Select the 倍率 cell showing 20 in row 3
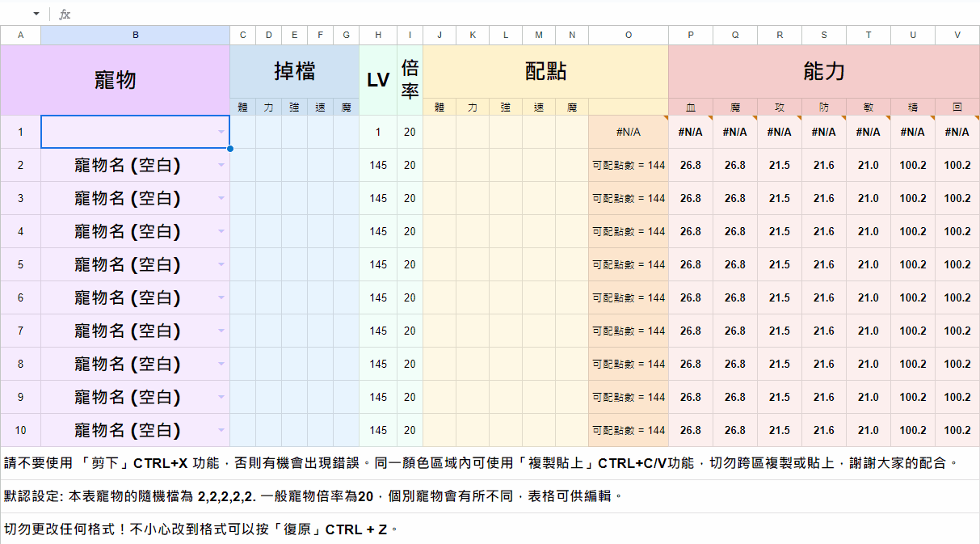980x544 pixels. tap(410, 198)
